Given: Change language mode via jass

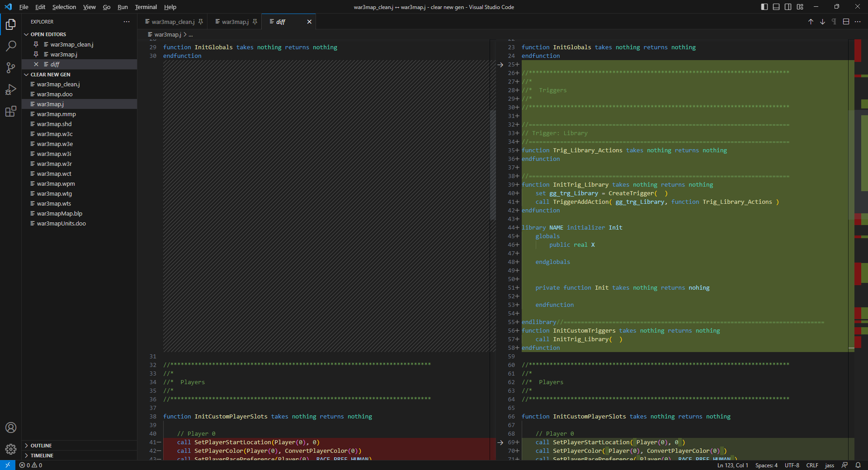Looking at the screenshot, I should pyautogui.click(x=830, y=465).
